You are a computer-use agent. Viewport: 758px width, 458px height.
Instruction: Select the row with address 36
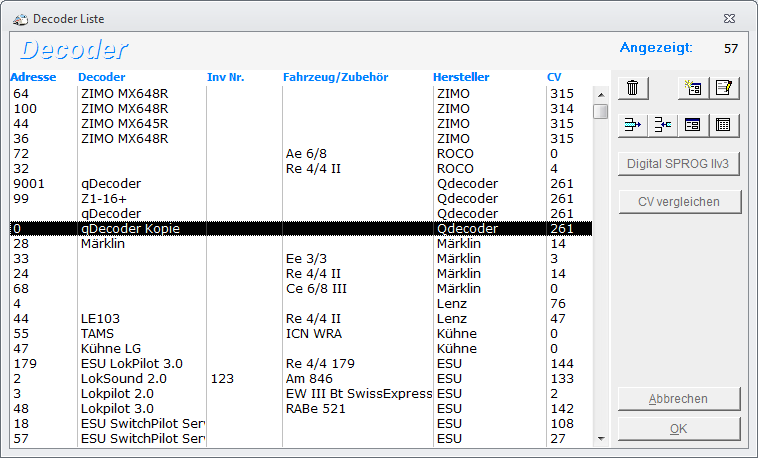301,139
